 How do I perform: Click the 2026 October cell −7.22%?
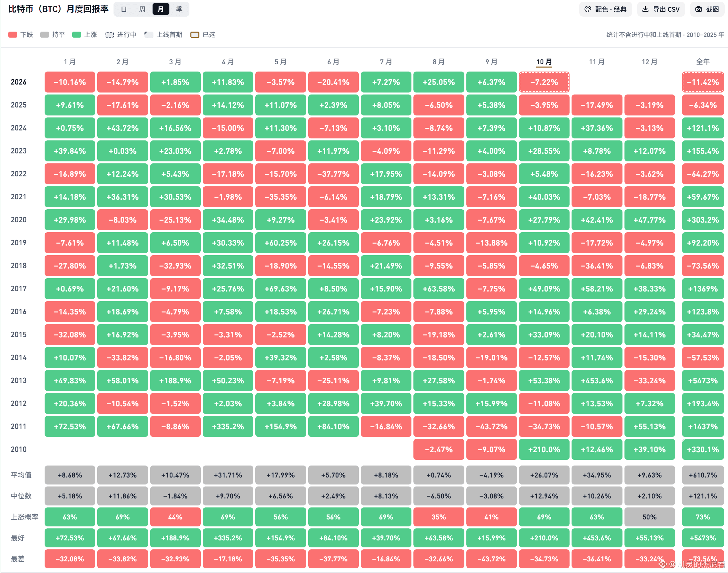(x=544, y=82)
